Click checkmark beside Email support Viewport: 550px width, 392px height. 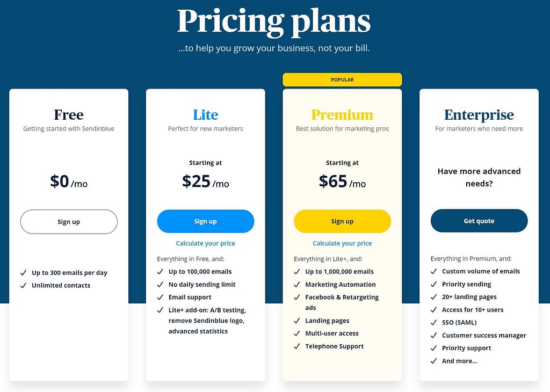point(160,297)
